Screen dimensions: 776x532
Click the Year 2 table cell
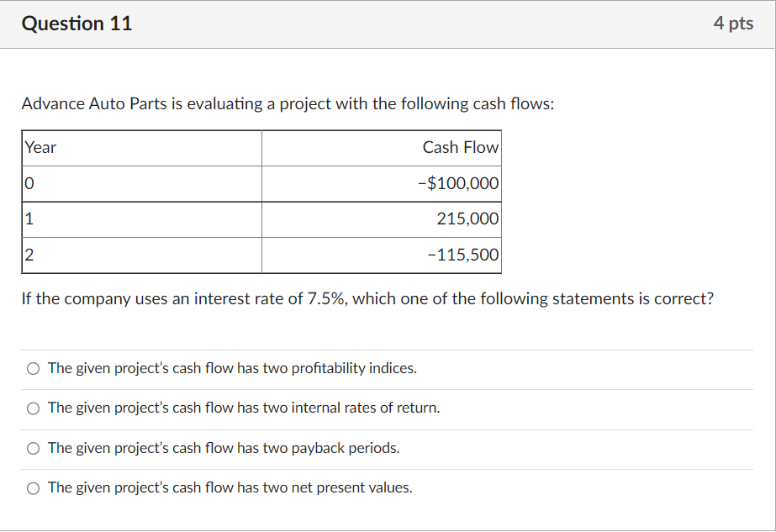click(x=142, y=255)
